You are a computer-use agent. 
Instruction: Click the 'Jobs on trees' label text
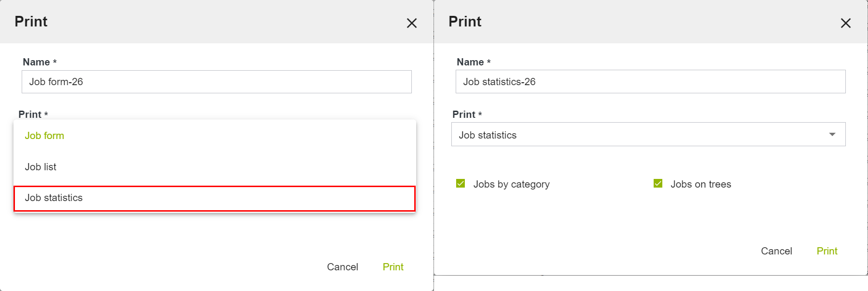click(700, 184)
